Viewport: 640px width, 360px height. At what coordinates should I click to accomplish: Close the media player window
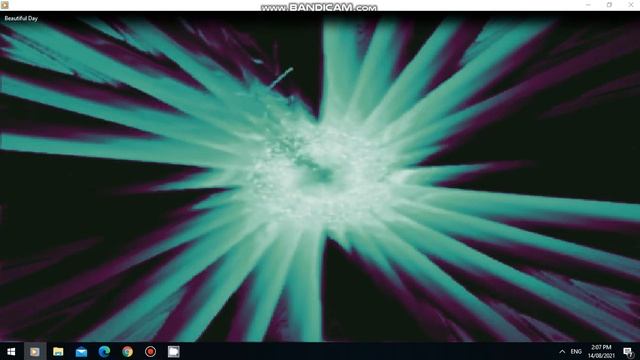(x=630, y=5)
